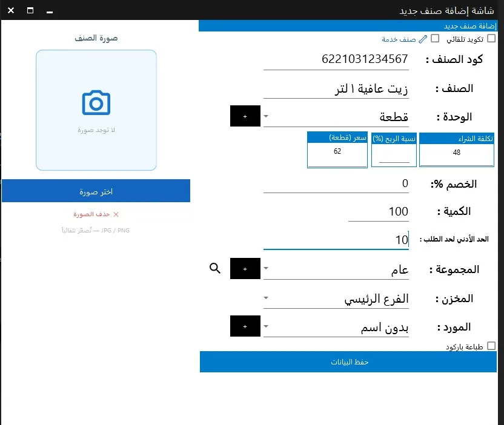
Task: Click the camera icon in image placeholder
Action: point(96,102)
